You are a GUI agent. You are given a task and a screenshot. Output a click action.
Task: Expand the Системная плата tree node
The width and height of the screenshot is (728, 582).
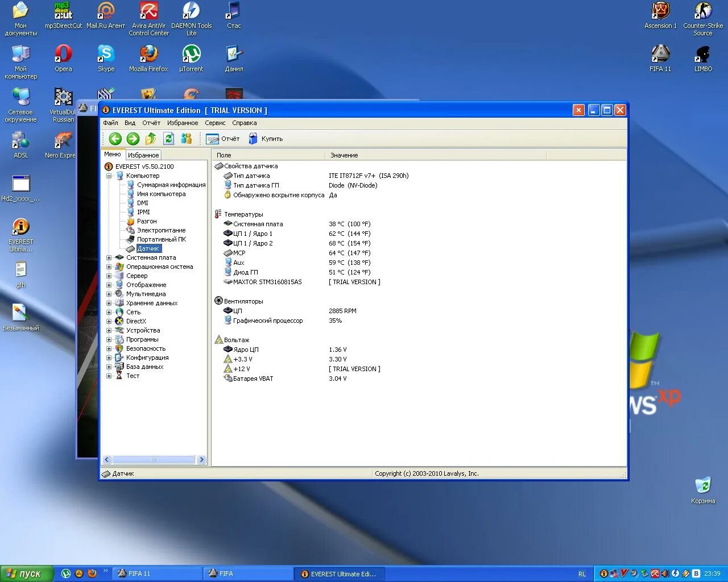[109, 257]
